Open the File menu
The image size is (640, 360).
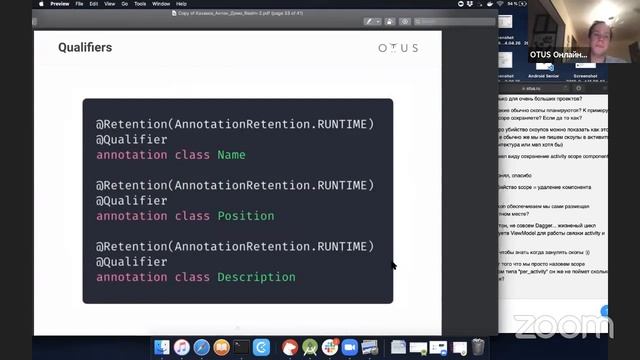click(79, 4)
